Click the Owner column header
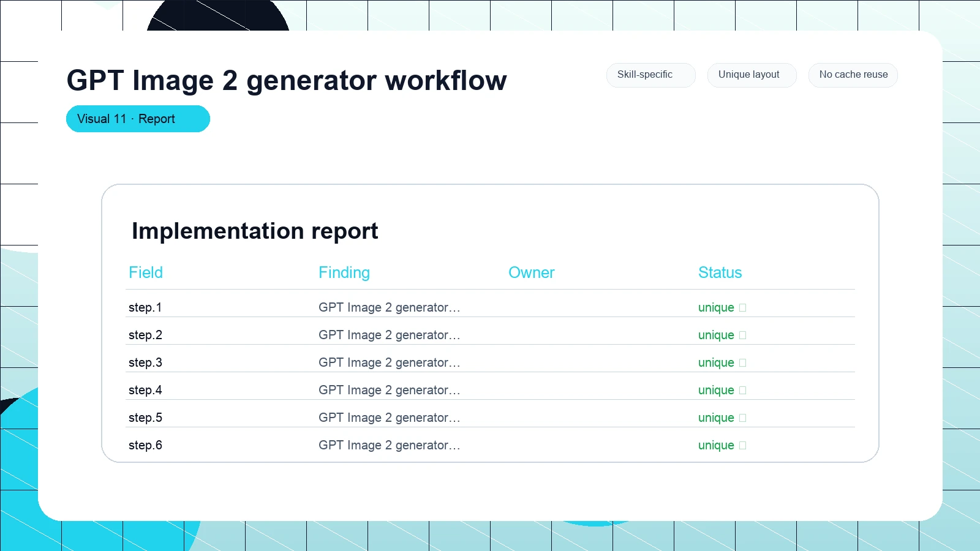The image size is (980, 551). [532, 272]
